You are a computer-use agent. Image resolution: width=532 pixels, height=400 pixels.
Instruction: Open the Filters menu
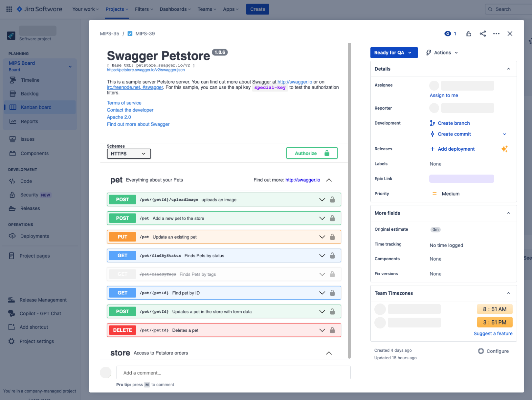pyautogui.click(x=144, y=9)
